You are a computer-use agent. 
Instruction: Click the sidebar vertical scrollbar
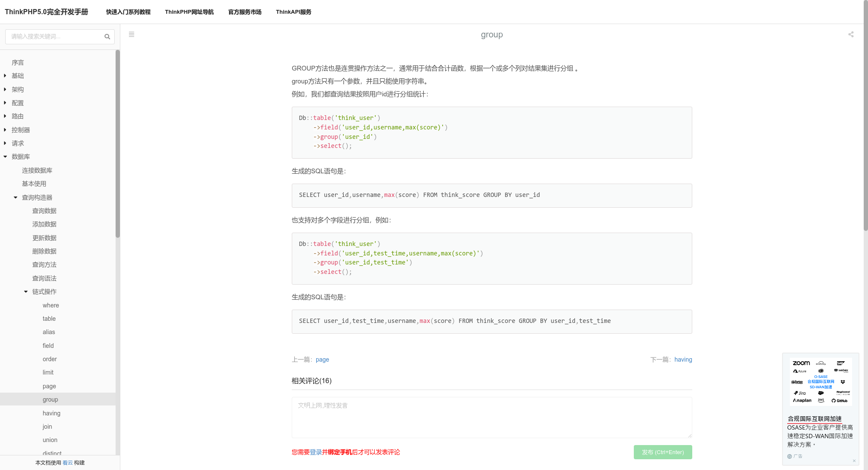[118, 144]
